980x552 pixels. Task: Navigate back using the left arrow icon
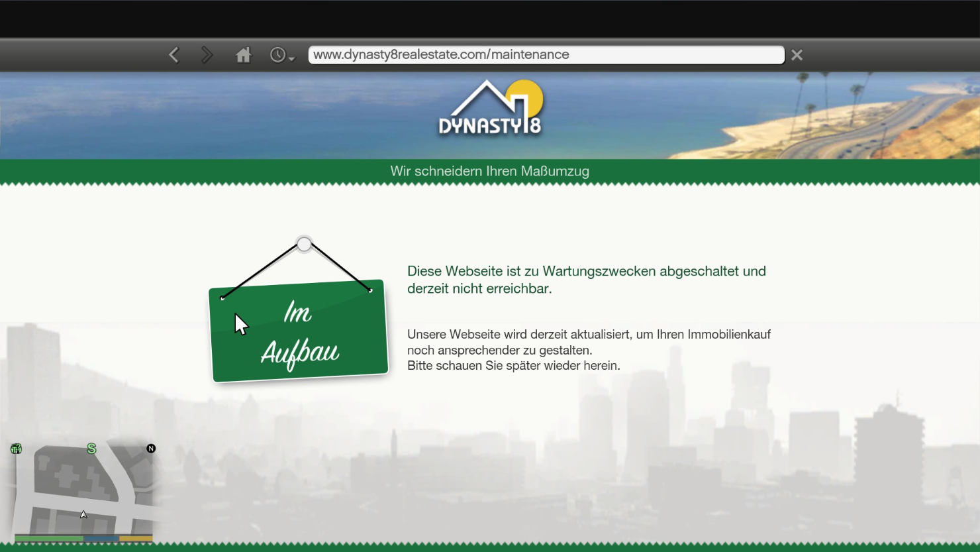[x=174, y=54]
